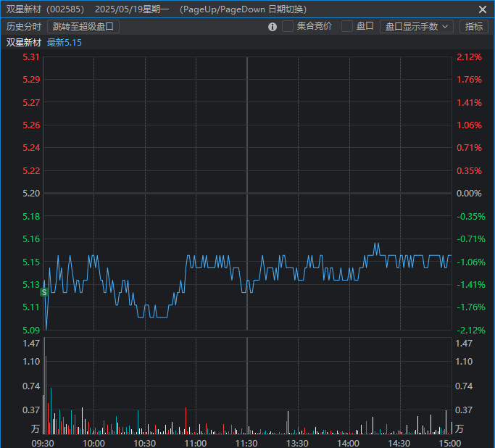This screenshot has width=495, height=448.
Task: Click the 最新5.15 price label
Action: [65, 42]
